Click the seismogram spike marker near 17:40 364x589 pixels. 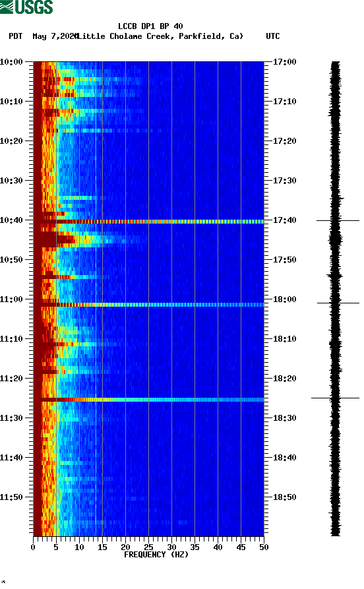tap(338, 220)
